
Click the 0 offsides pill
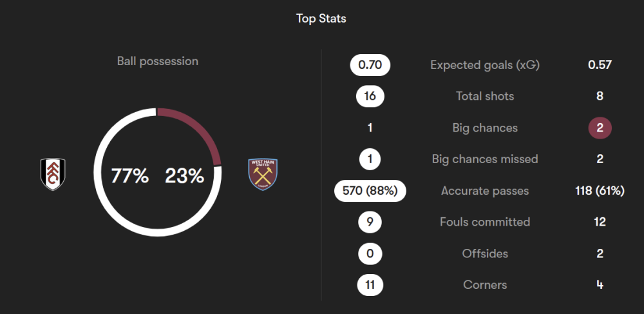coord(370,253)
